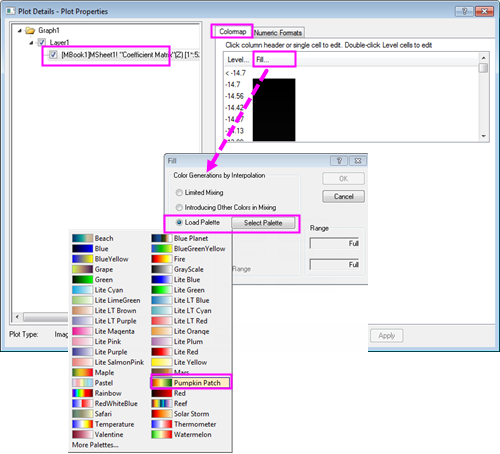Click the Valentine palette swatch
The width and height of the screenshot is (500, 454).
pyautogui.click(x=82, y=435)
